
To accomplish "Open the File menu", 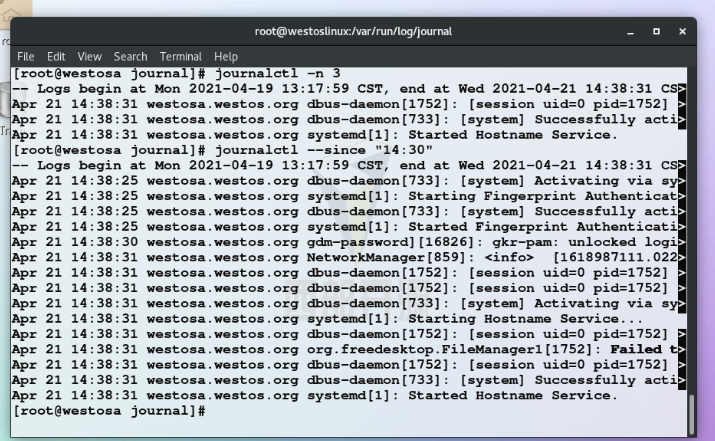I will 26,57.
